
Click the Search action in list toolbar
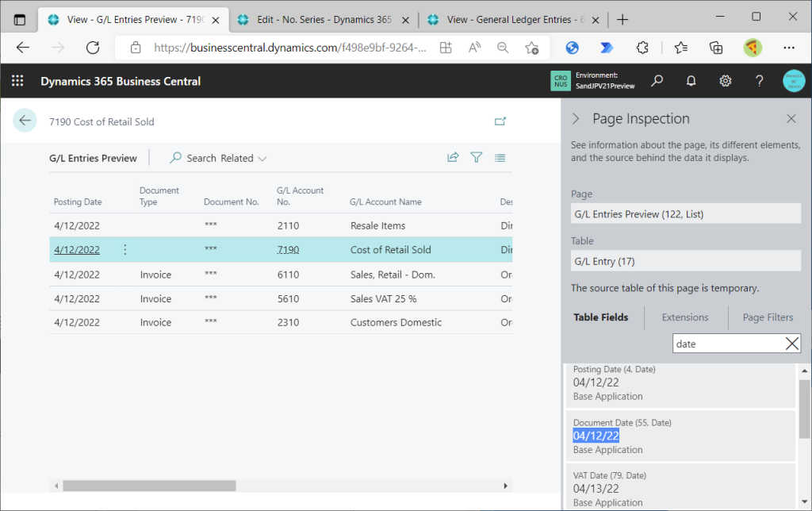coord(192,158)
